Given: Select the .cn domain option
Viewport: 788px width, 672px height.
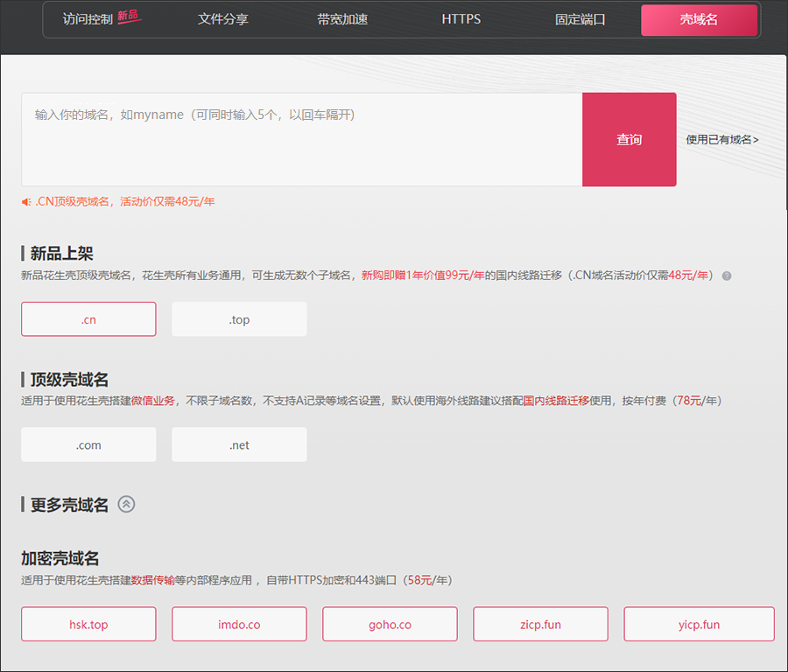Looking at the screenshot, I should (x=88, y=319).
